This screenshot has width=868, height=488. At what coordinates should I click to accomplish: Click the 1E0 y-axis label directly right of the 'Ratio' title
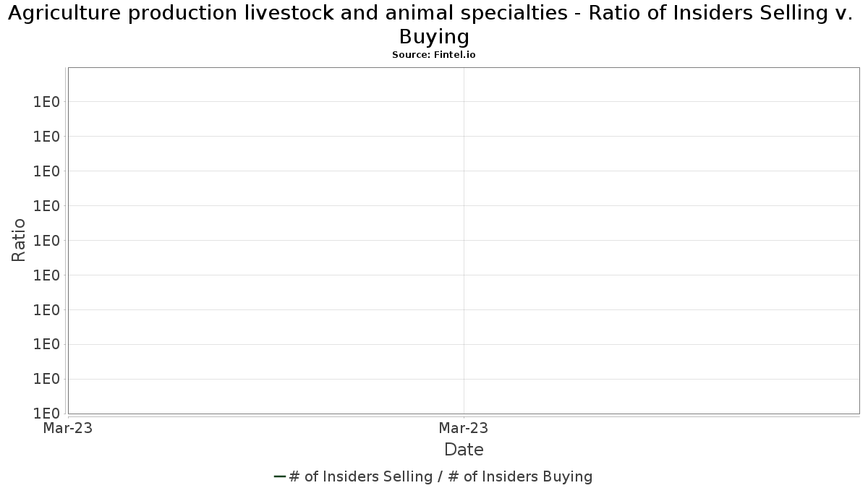pos(46,241)
